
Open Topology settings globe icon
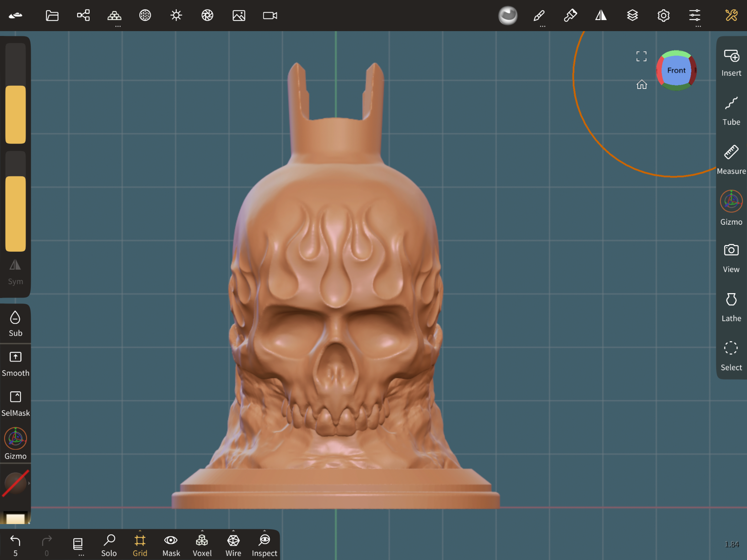[x=145, y=15]
